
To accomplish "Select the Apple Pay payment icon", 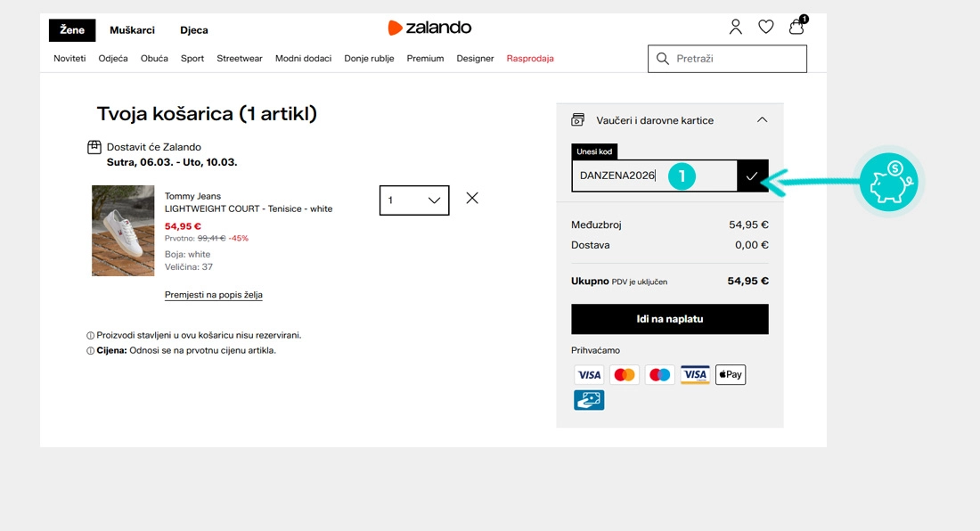I will point(730,374).
